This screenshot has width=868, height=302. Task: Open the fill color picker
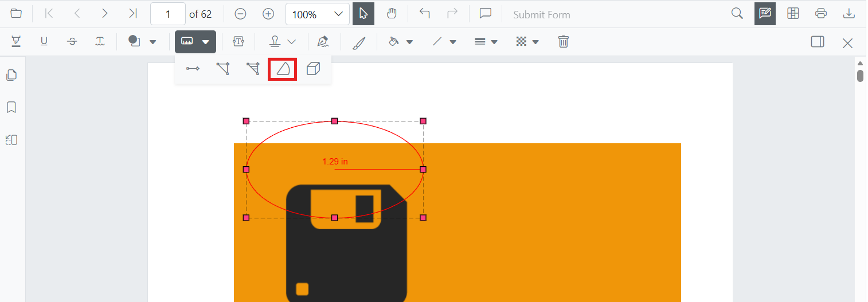[401, 42]
